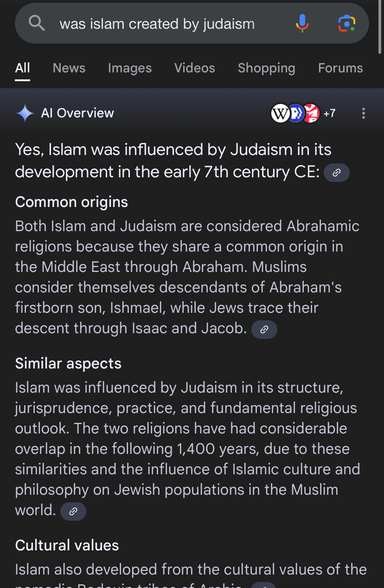Start voice search with microphone
384x588 pixels.
pyautogui.click(x=302, y=23)
